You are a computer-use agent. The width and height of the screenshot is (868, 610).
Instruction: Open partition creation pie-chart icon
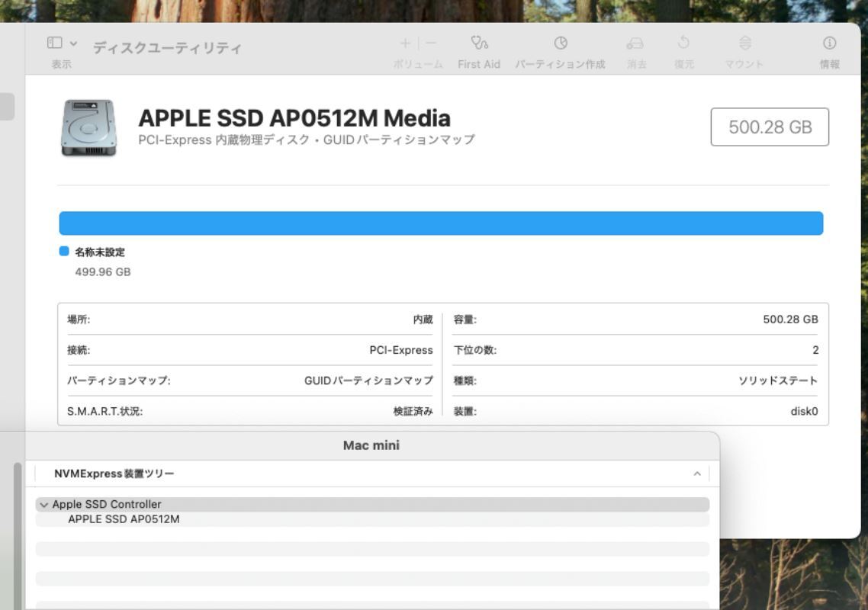pos(560,43)
